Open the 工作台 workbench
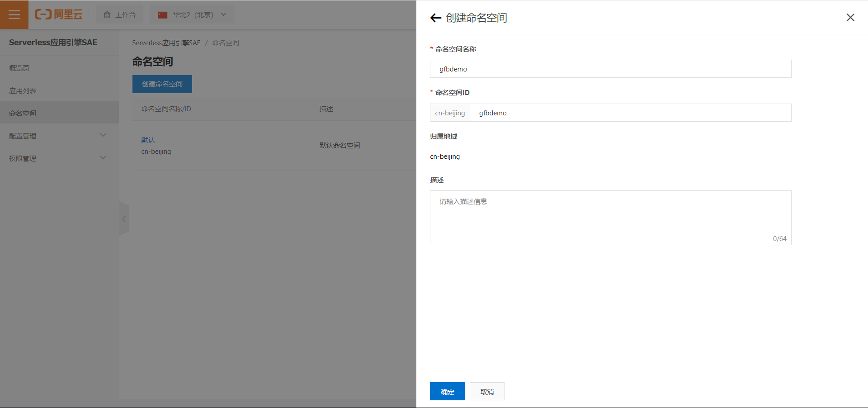 [119, 14]
